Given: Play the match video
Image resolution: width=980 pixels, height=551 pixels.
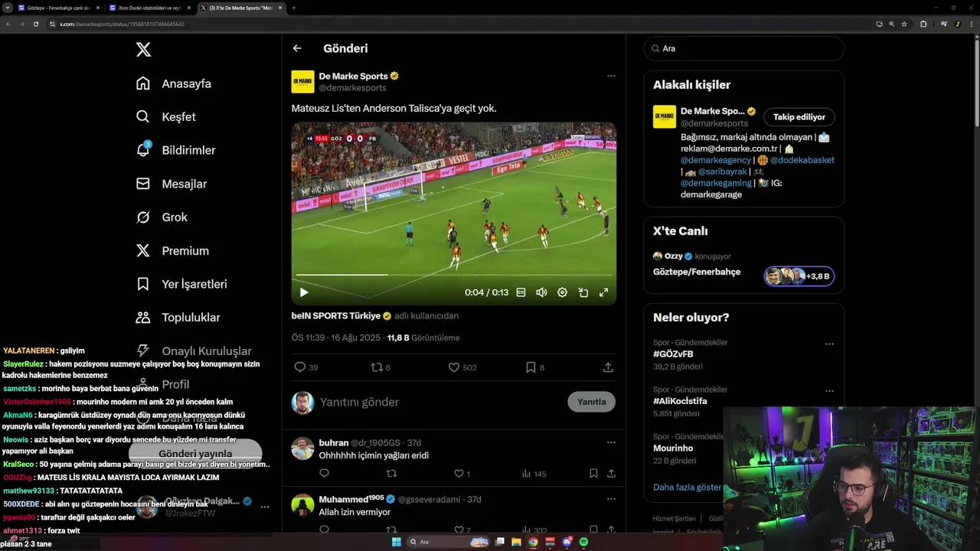Looking at the screenshot, I should point(304,292).
